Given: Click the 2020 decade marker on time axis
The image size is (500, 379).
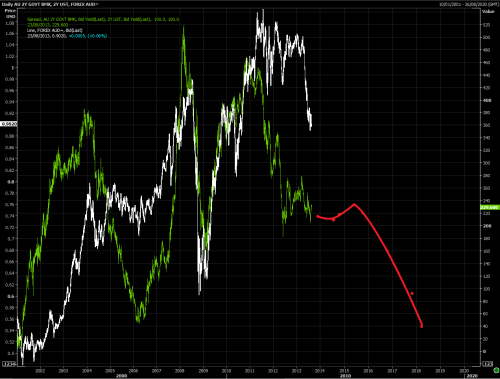Looking at the screenshot, I should click(x=472, y=376).
